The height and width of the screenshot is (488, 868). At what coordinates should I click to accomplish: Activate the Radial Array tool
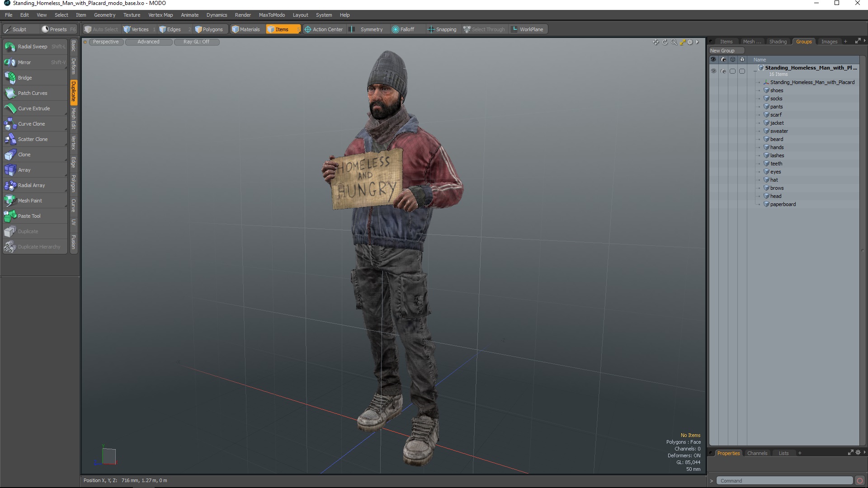(35, 185)
